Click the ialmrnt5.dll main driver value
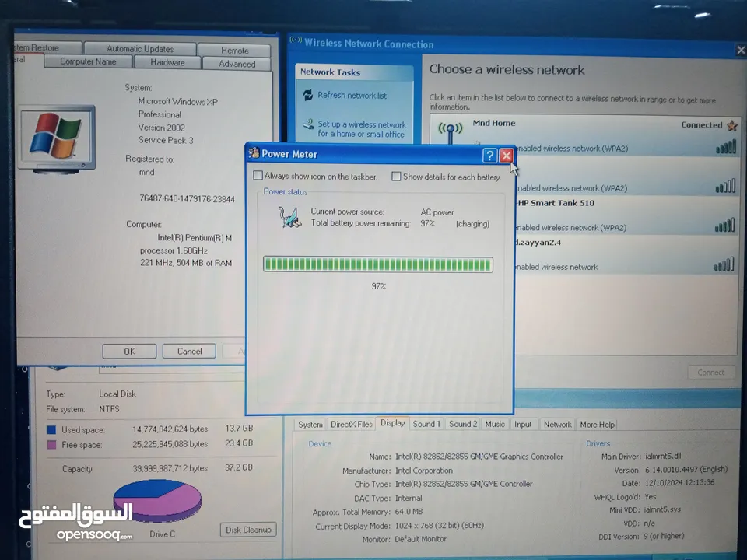This screenshot has width=747, height=560. [663, 456]
